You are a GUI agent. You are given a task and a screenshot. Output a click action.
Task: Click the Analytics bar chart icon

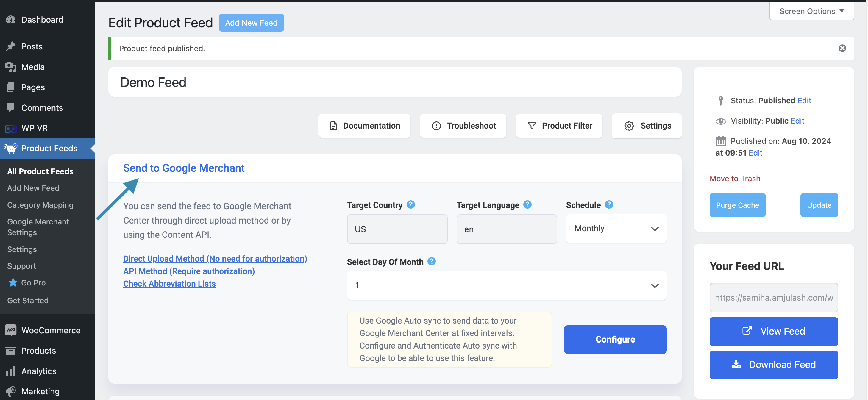(x=11, y=371)
